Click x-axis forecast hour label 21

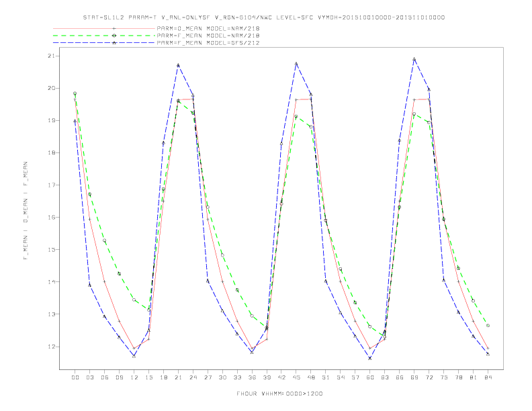pyautogui.click(x=179, y=377)
